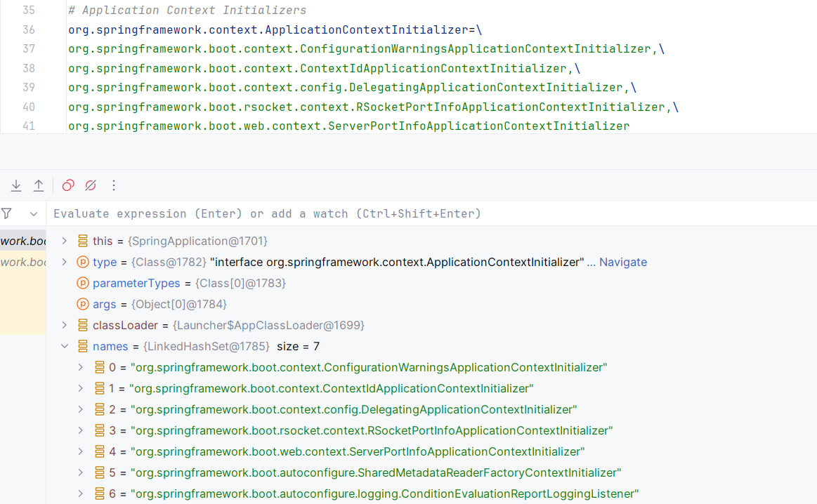Select the 'args' variable name
This screenshot has height=504, width=817.
104,304
